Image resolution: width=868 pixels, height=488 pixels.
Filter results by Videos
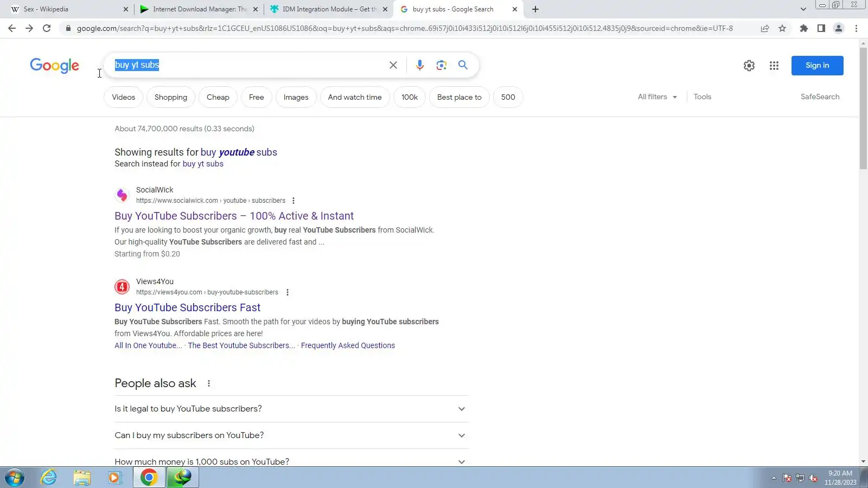click(123, 97)
